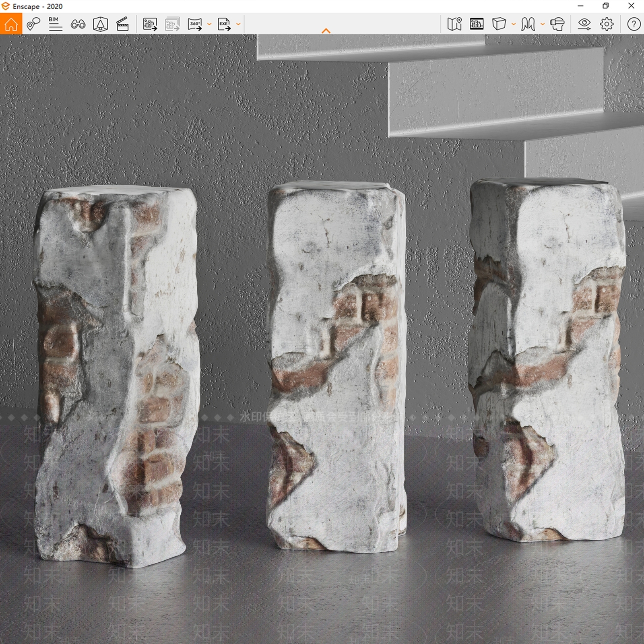644x644 pixels.
Task: Click the EXE standalone export icon
Action: (224, 24)
